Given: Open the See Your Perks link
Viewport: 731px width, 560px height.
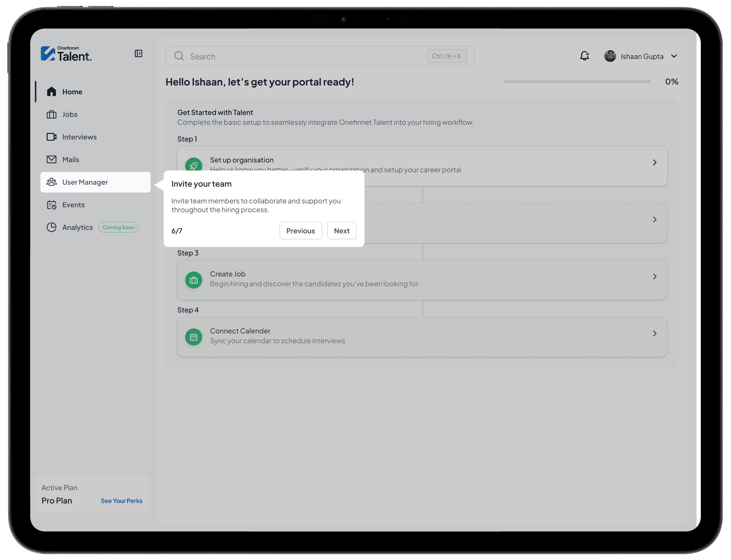Looking at the screenshot, I should pos(121,501).
